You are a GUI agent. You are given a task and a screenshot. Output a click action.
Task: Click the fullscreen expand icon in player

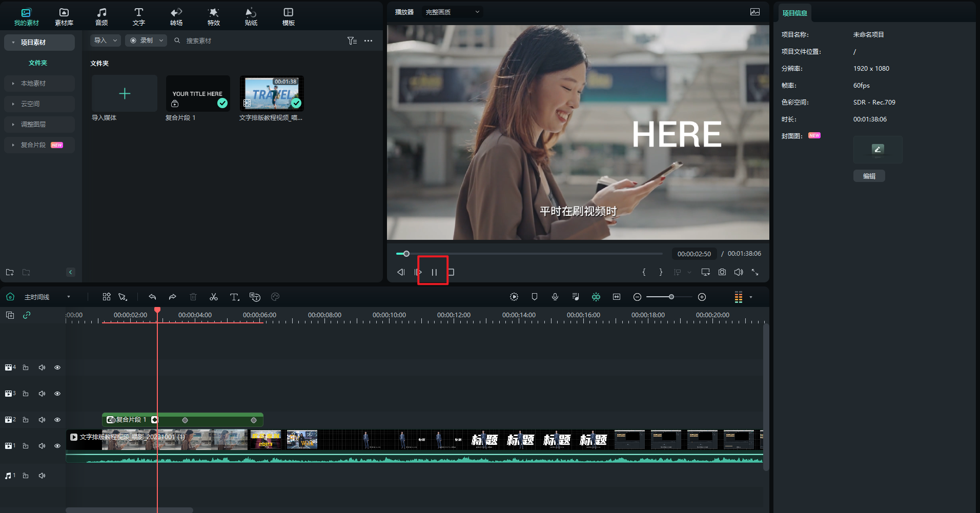coord(755,272)
